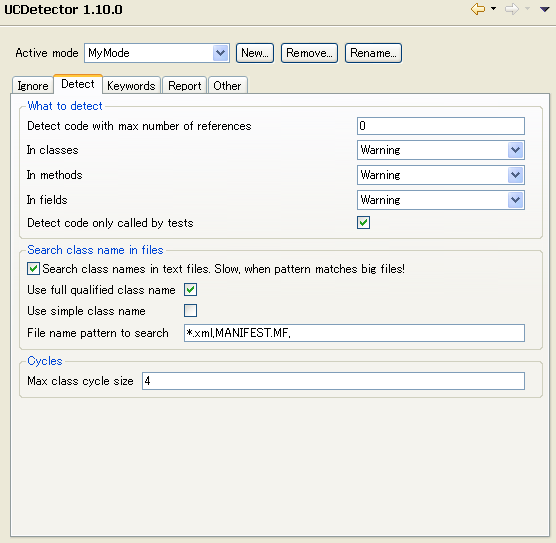Uncheck Detect code only called by tests
Viewport: 556px width, 543px height.
pyautogui.click(x=363, y=223)
